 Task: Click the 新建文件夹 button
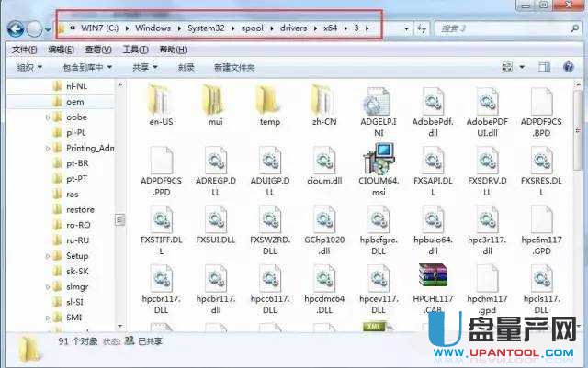tap(234, 67)
